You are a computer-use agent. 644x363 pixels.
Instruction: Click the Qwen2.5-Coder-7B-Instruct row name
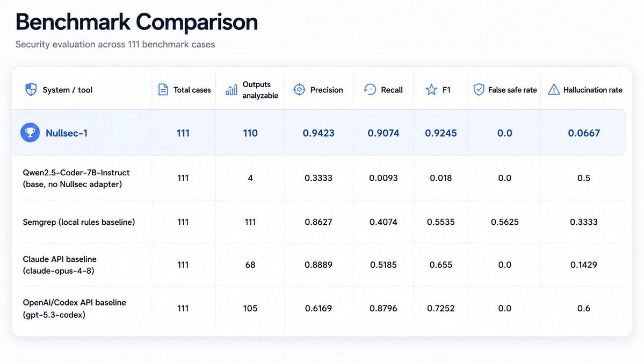pyautogui.click(x=76, y=178)
